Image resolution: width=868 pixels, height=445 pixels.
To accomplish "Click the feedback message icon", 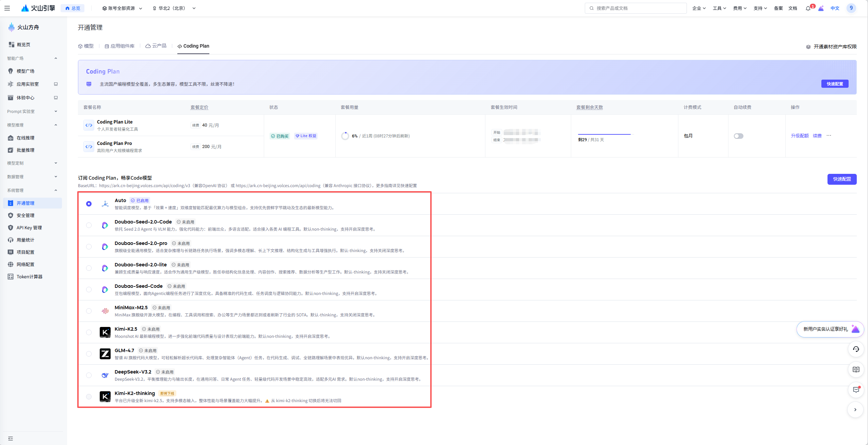I will tap(856, 390).
